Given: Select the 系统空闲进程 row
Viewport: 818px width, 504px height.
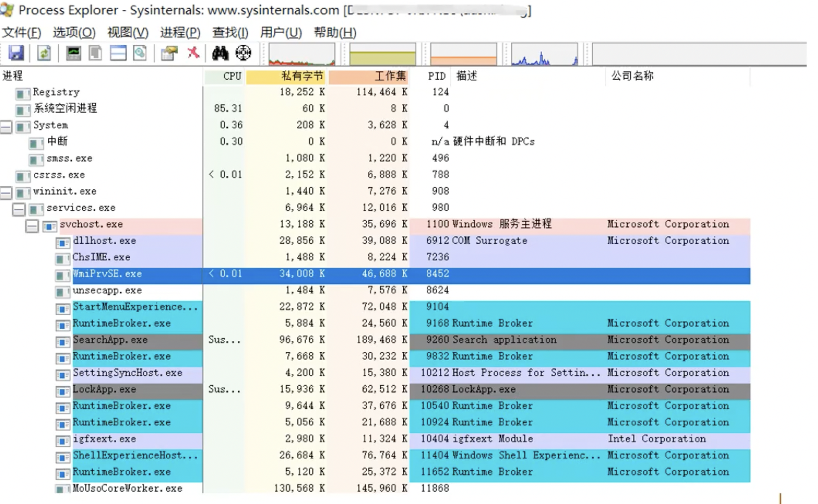Looking at the screenshot, I should [x=375, y=109].
